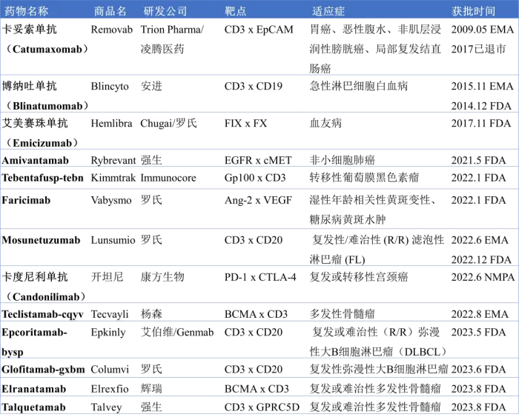Click the PD-1 x CTLA-4 target cell
The image size is (519, 420).
(x=260, y=277)
